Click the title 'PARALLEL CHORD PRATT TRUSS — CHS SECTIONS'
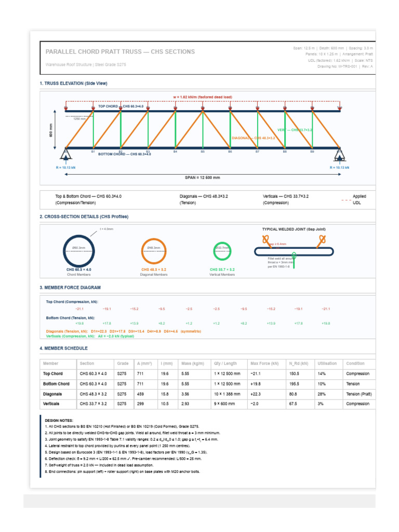This screenshot has width=399, height=532. [120, 51]
